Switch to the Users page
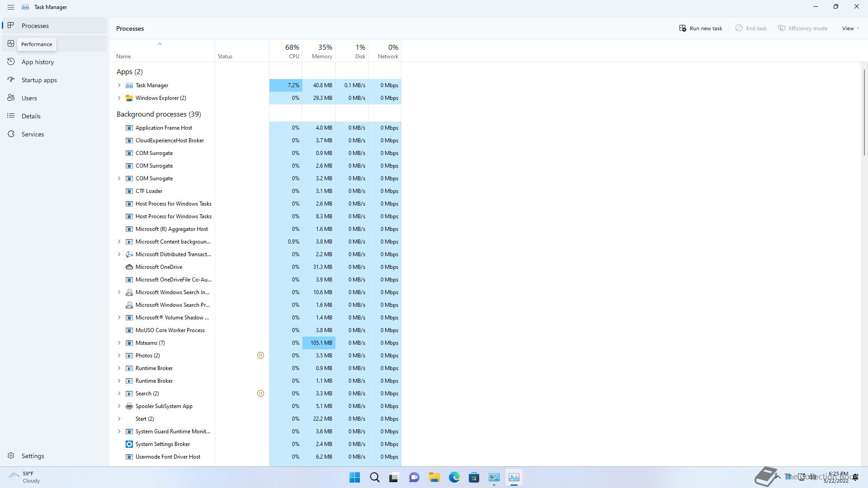The height and width of the screenshot is (488, 868). click(54, 98)
